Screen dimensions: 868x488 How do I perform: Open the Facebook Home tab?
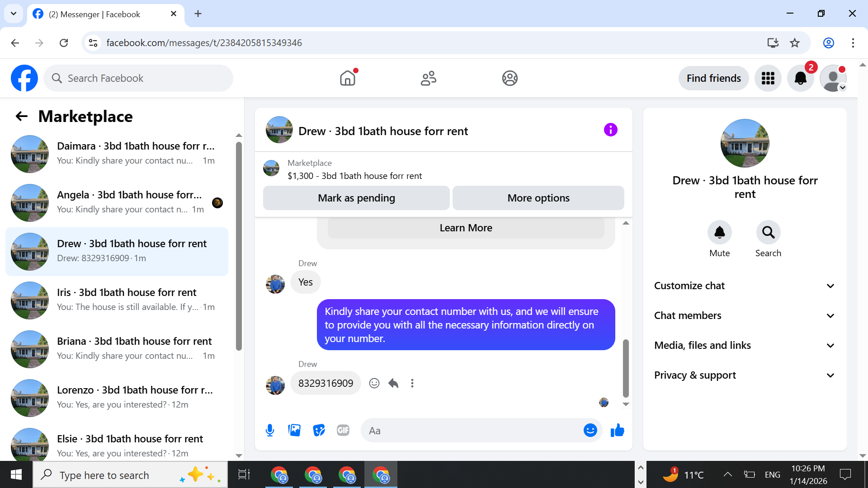[348, 78]
